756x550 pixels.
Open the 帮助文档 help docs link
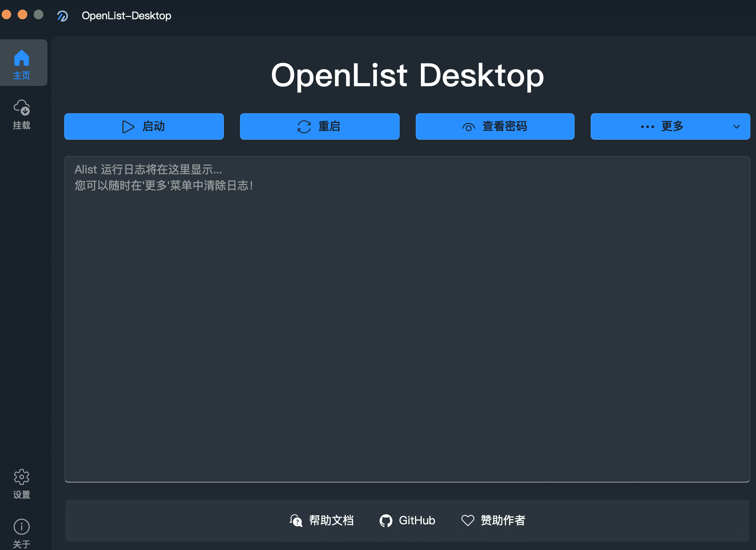322,520
